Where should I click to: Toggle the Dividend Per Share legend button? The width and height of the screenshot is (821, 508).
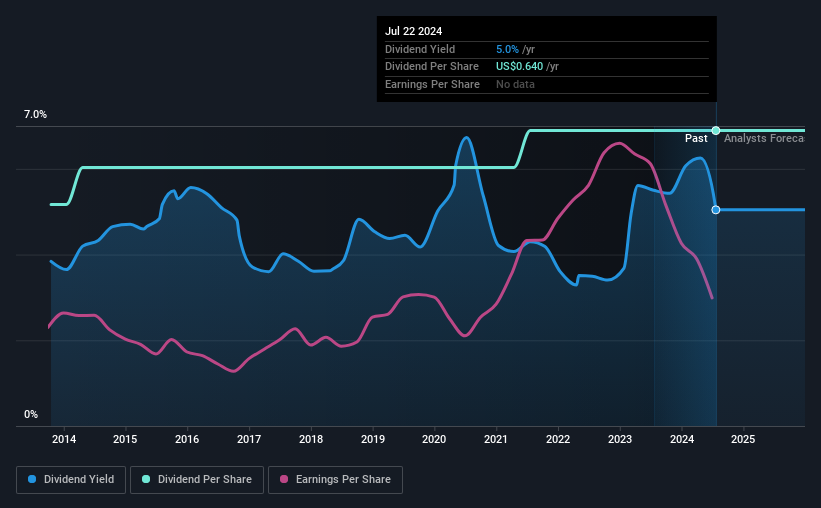point(197,480)
